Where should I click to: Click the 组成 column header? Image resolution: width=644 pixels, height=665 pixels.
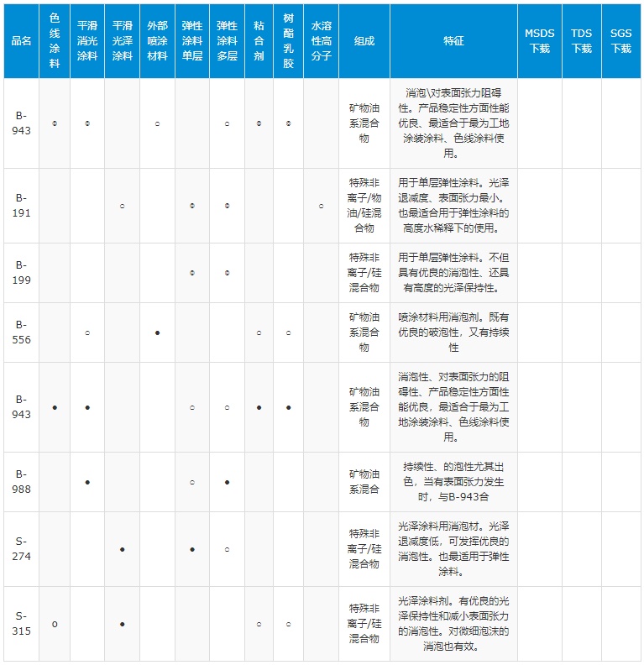(364, 40)
